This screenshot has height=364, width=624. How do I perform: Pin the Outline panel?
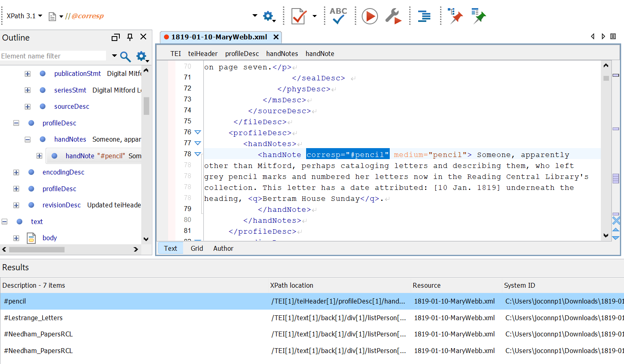pos(130,37)
